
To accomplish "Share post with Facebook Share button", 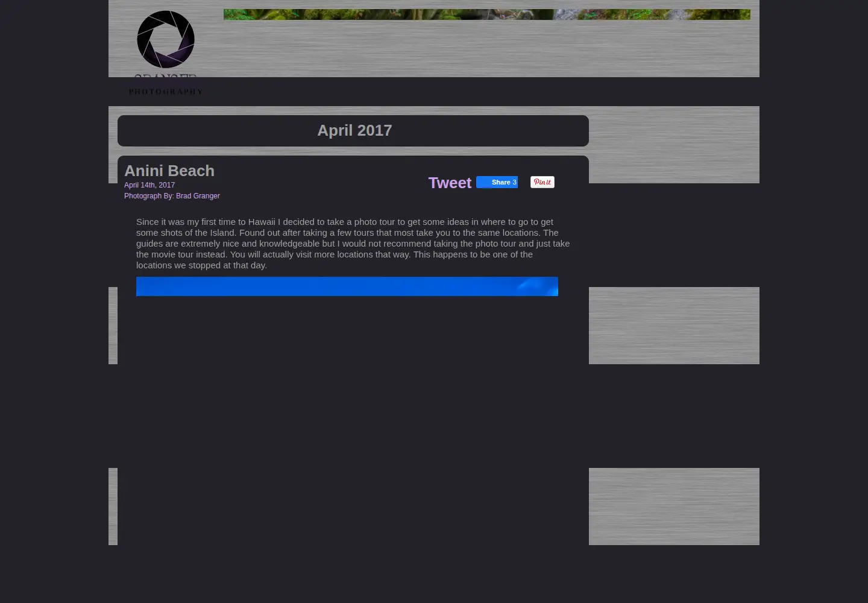I will point(497,182).
